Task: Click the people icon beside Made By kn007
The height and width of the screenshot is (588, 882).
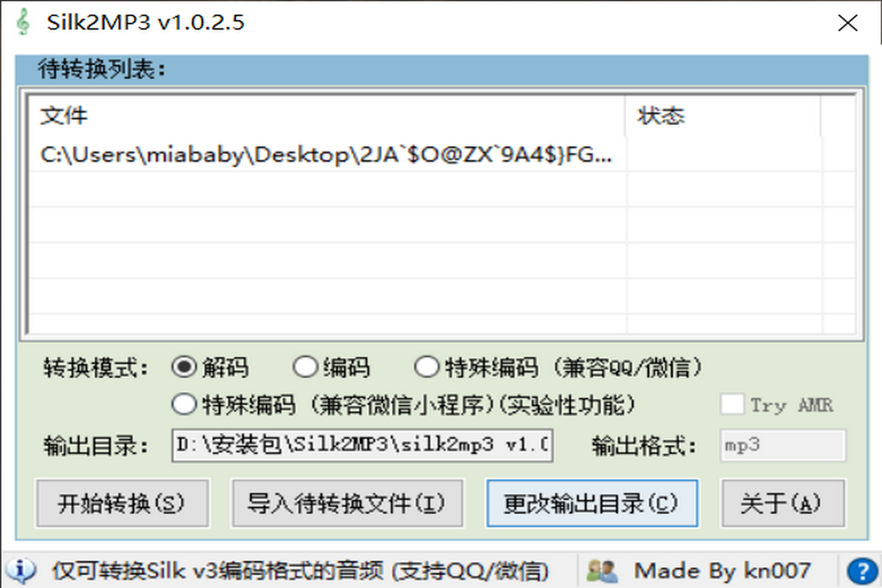Action: [602, 569]
